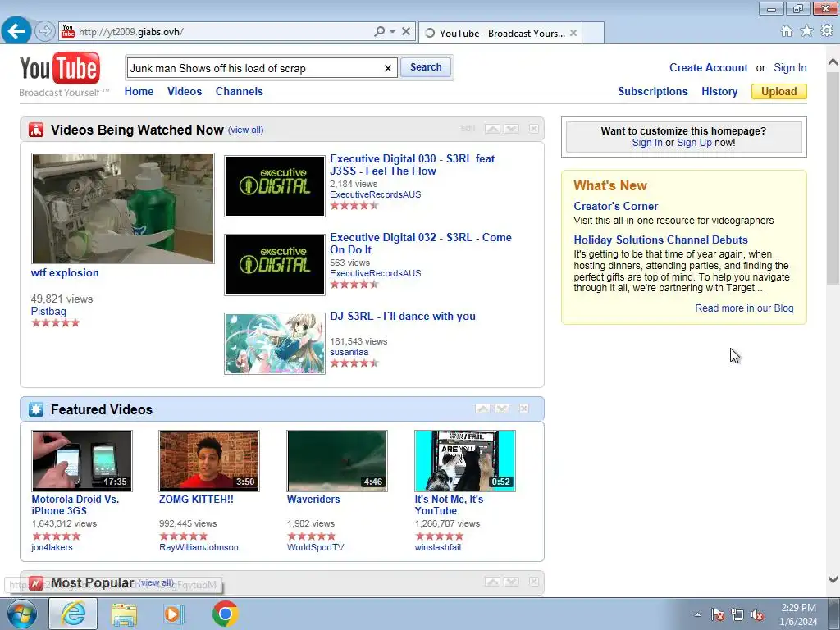Image resolution: width=840 pixels, height=630 pixels.
Task: Click Sign In link in customize homepage box
Action: click(x=646, y=143)
